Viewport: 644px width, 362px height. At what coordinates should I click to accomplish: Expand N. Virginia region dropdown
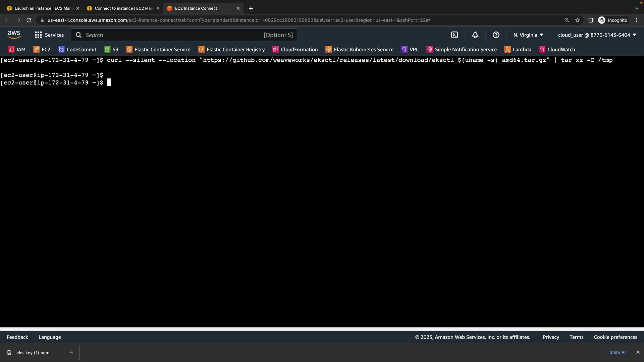(528, 35)
